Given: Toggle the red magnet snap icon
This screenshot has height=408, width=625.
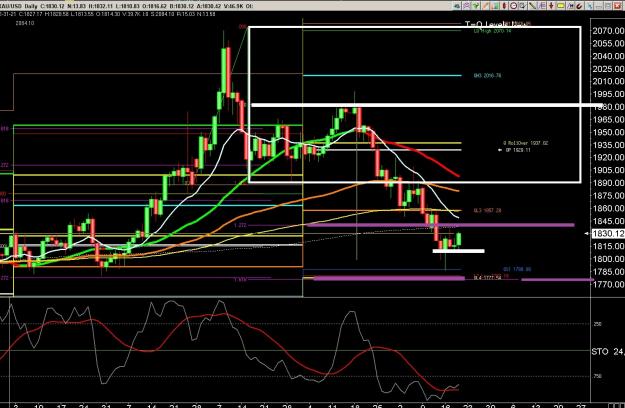Looking at the screenshot, I should point(579,6).
